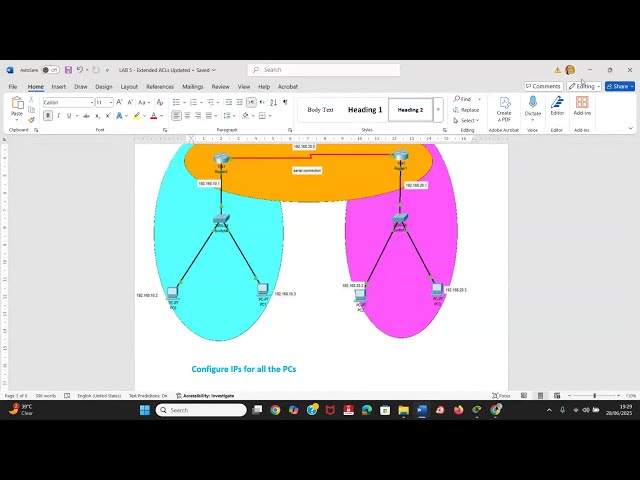Open font color dropdown arrow
This screenshot has width=640, height=480.
tap(161, 116)
